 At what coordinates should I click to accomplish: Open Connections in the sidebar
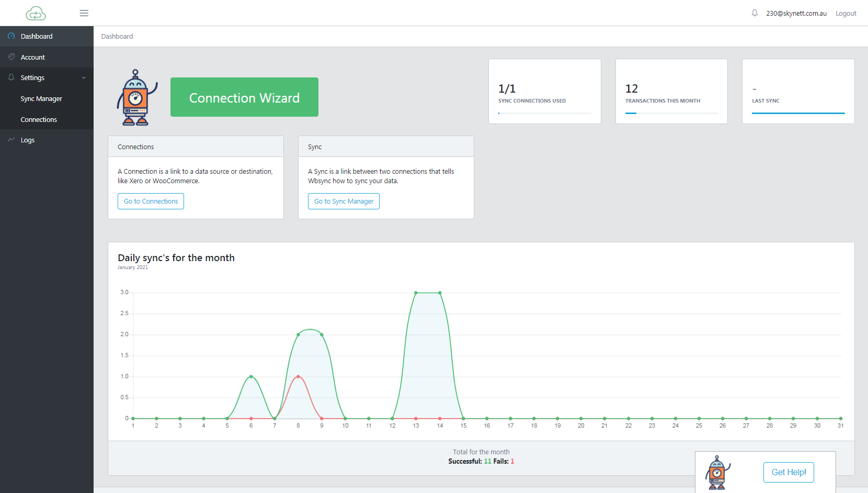pyautogui.click(x=47, y=119)
